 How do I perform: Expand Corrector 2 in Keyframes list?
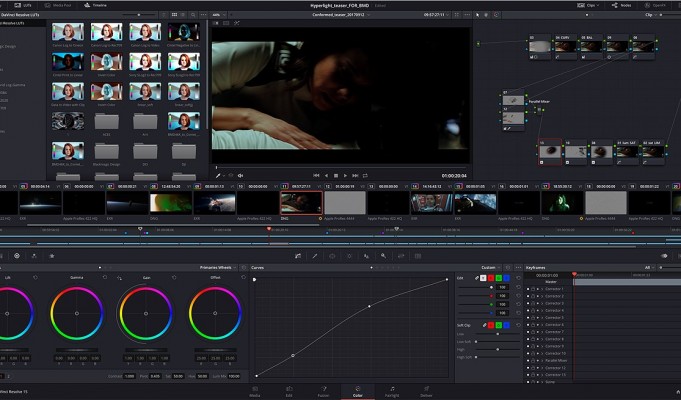(542, 296)
